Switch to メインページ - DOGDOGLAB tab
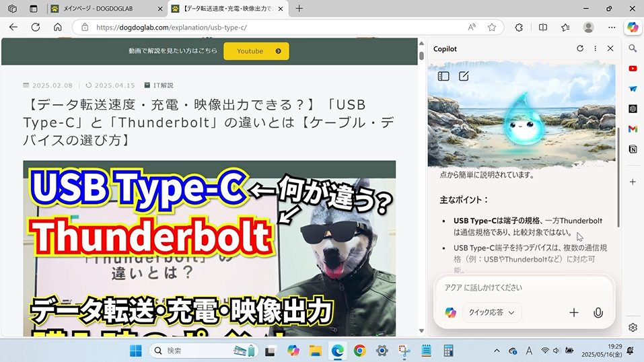The height and width of the screenshot is (362, 644). tap(108, 9)
